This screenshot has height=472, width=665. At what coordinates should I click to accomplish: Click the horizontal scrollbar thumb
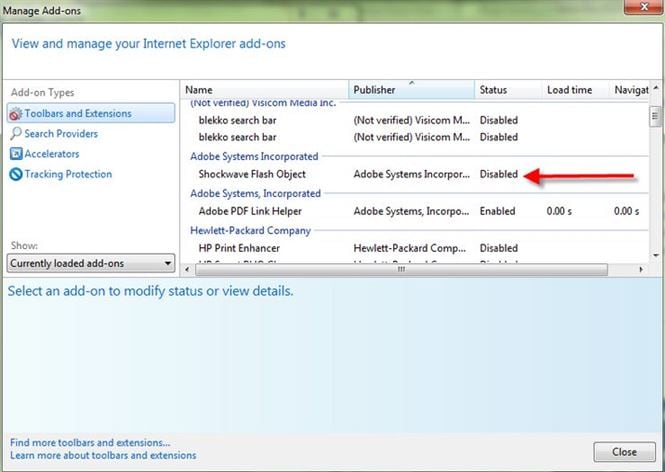(x=401, y=269)
